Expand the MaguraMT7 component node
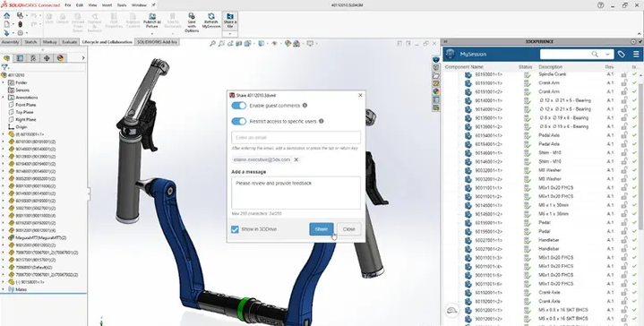 pos(4,237)
